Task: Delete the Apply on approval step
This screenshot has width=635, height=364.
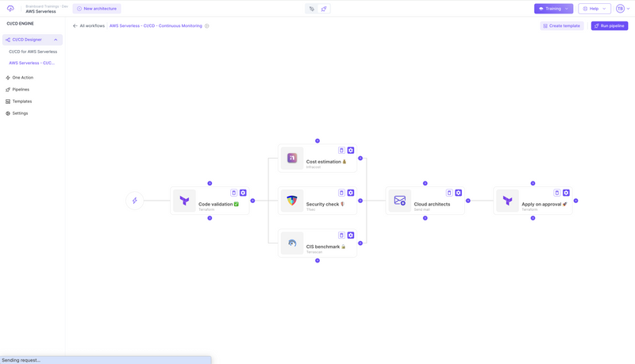Action: [557, 193]
